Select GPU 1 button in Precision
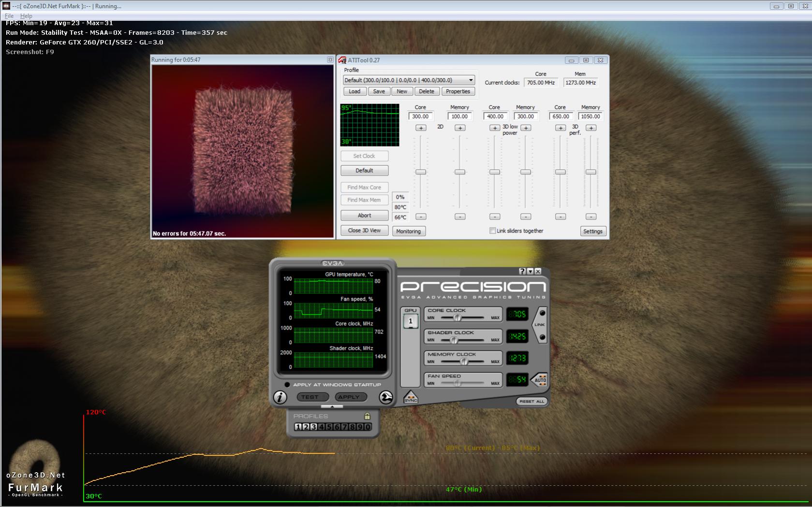The width and height of the screenshot is (812, 507). pyautogui.click(x=411, y=321)
